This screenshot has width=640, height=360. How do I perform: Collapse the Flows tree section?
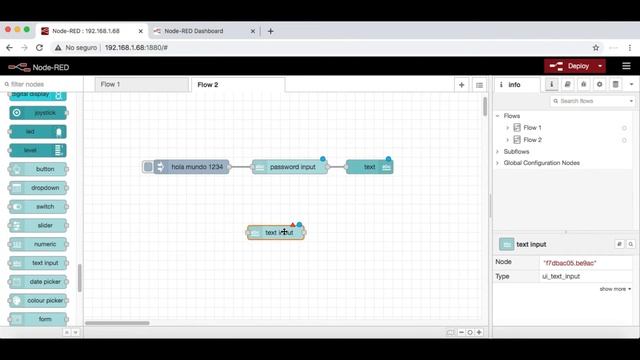pyautogui.click(x=498, y=116)
